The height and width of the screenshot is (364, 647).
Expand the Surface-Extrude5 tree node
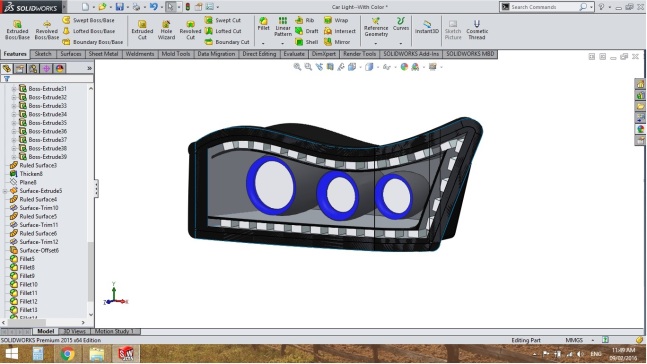pyautogui.click(x=5, y=191)
